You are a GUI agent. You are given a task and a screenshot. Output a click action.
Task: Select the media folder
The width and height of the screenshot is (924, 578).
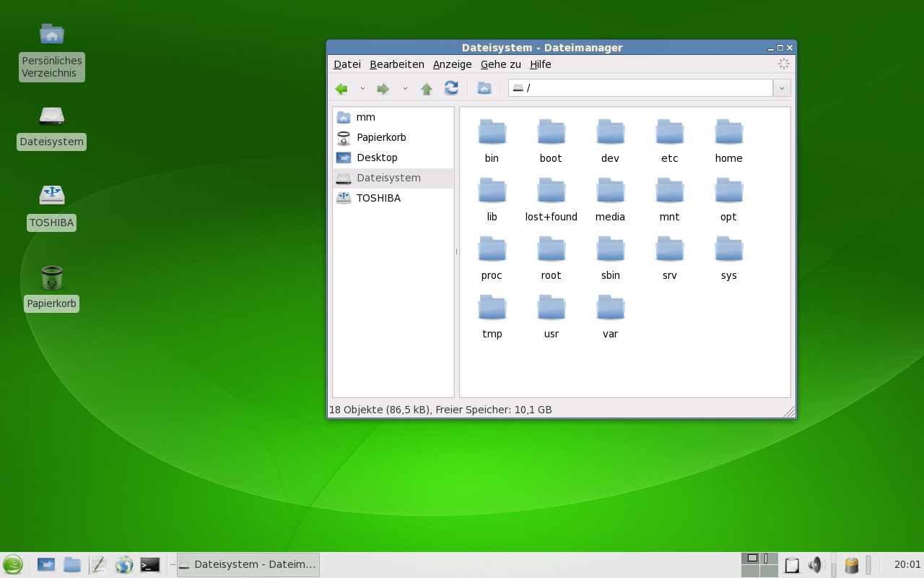pos(611,199)
